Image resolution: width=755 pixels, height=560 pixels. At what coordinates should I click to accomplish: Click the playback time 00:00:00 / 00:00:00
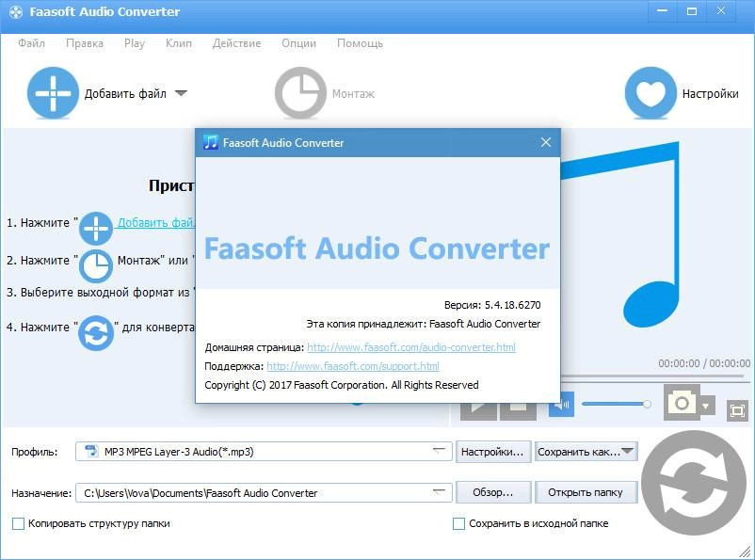click(704, 363)
